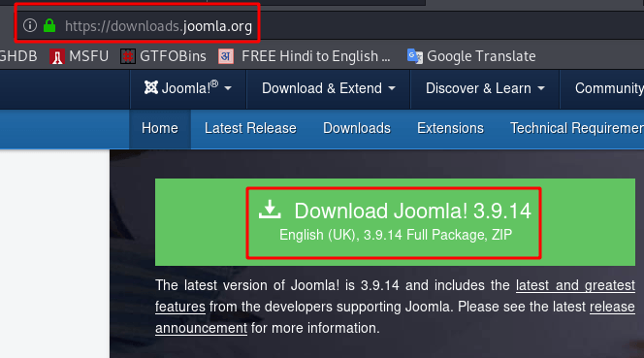This screenshot has width=644, height=358.
Task: Expand the Joomla! dropdown menu
Action: tap(188, 88)
